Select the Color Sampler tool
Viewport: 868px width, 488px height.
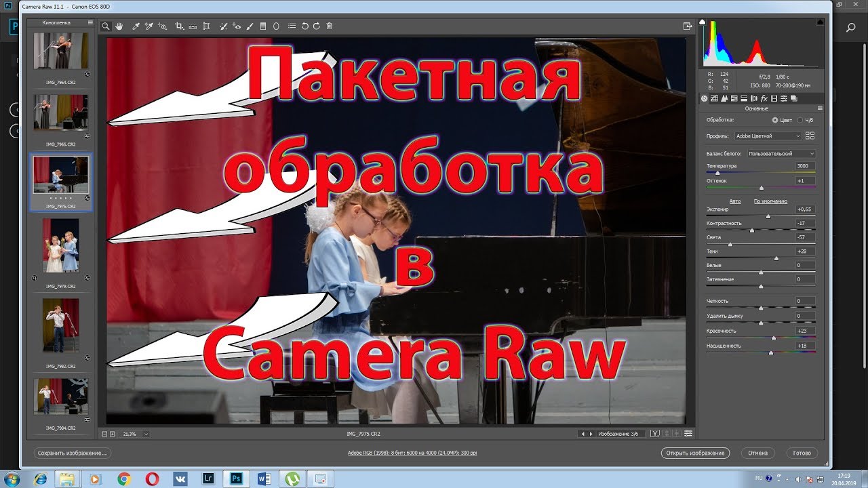point(149,26)
